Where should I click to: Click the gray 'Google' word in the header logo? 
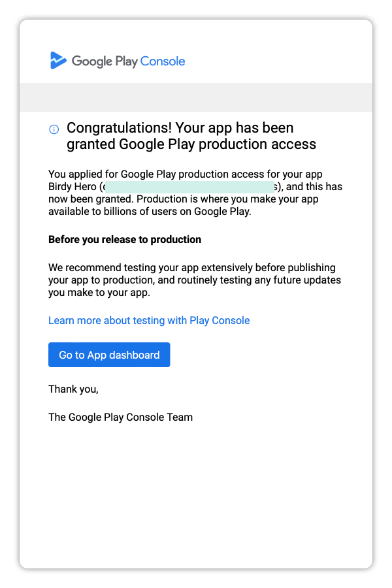tap(92, 61)
